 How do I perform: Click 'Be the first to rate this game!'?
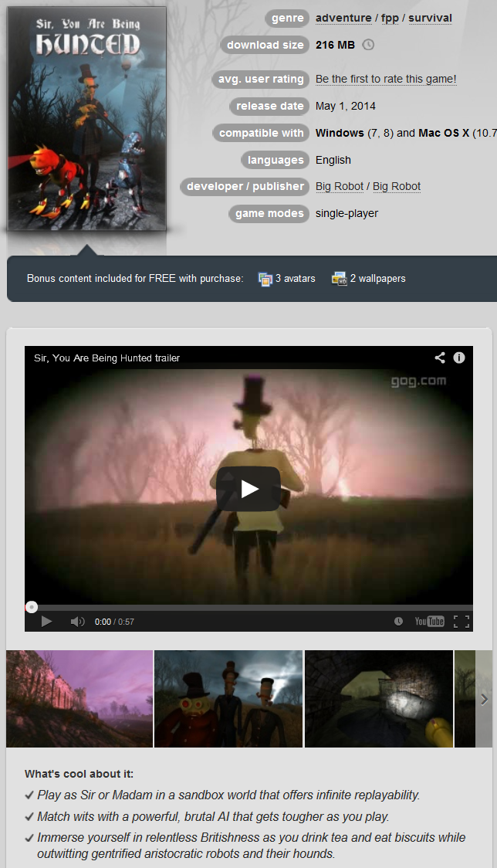[387, 80]
